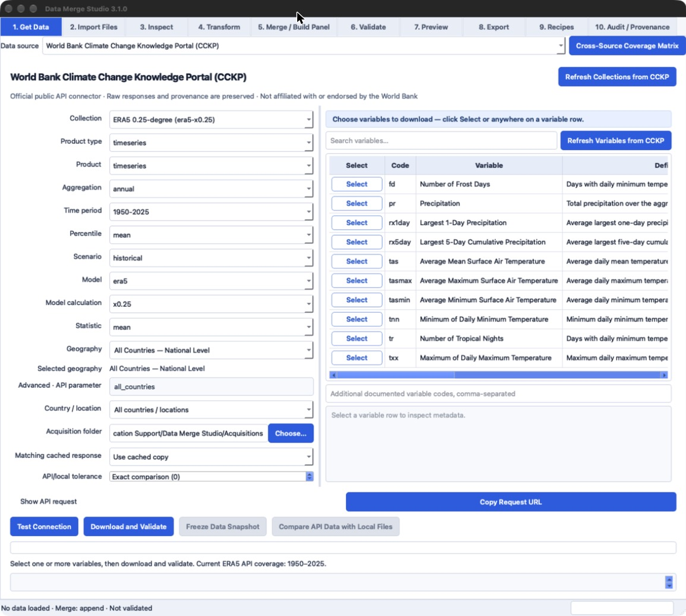This screenshot has width=686, height=616.
Task: Click Select for the tasmax variable
Action: (357, 281)
